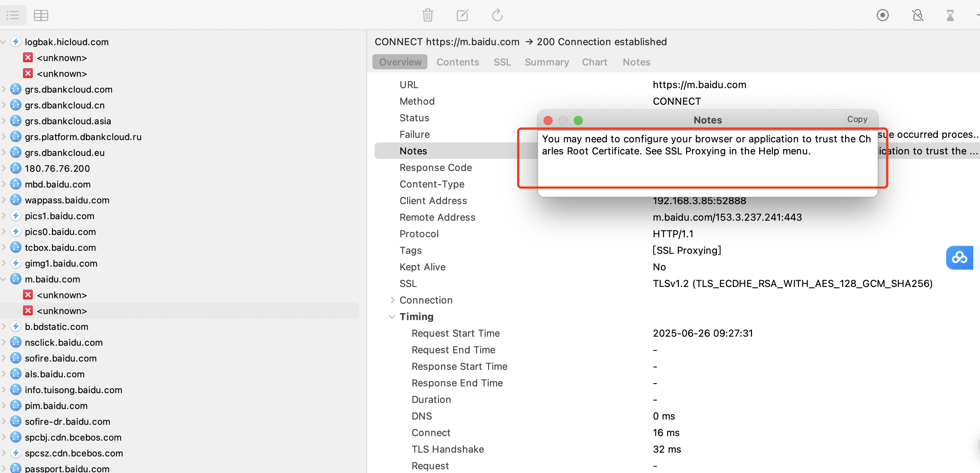Click the blue cloud widget icon
This screenshot has height=473, width=980.
pyautogui.click(x=959, y=258)
